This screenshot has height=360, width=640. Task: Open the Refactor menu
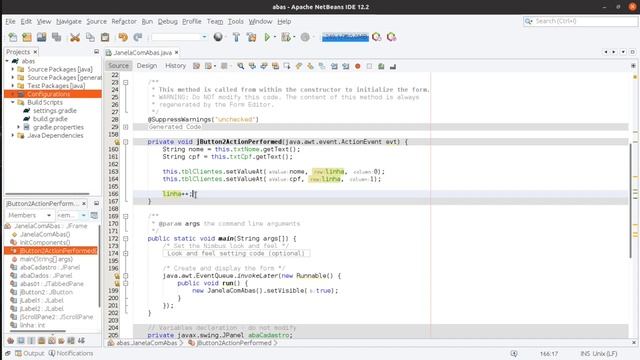[x=124, y=21]
